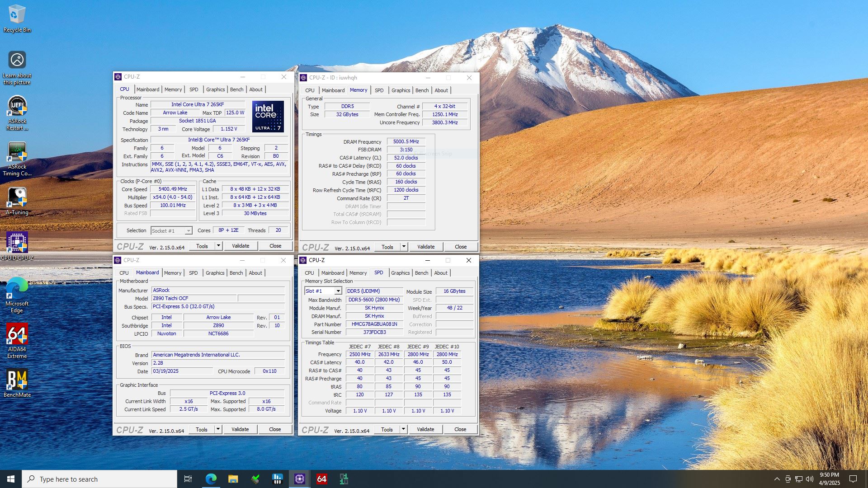Show hidden system tray icons

point(777,479)
